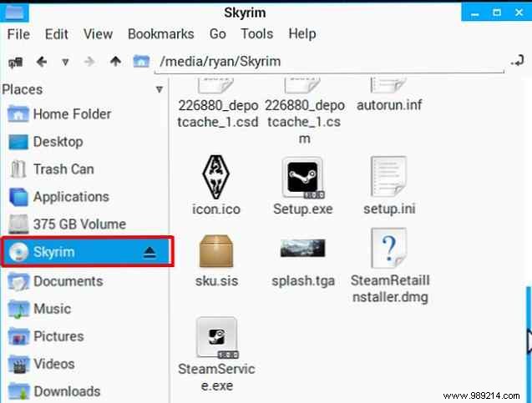Viewport: 532px width, 403px height.
Task: Open the navigation history dropdown arrow
Action: click(x=65, y=62)
